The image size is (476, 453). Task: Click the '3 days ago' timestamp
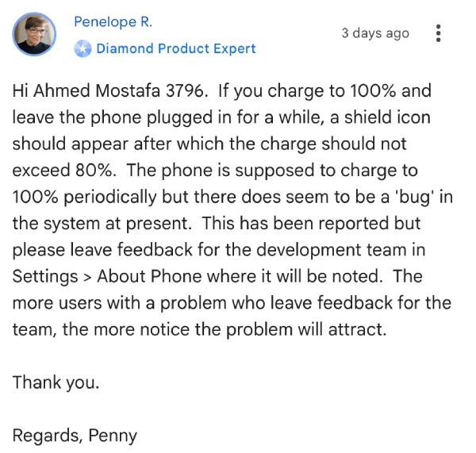tap(375, 33)
